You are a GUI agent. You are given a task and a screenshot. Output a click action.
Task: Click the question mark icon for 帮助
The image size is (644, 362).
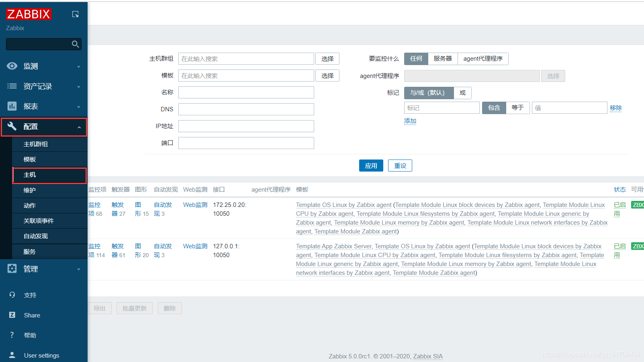12,335
